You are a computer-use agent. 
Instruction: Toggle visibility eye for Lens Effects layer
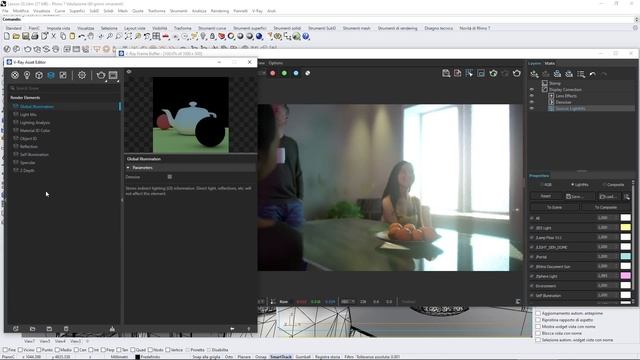coord(531,96)
